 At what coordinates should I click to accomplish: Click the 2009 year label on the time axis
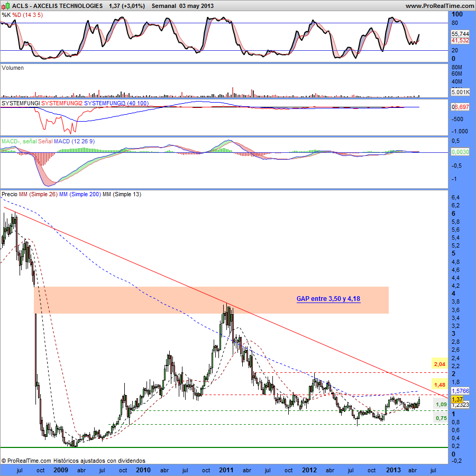[61, 470]
